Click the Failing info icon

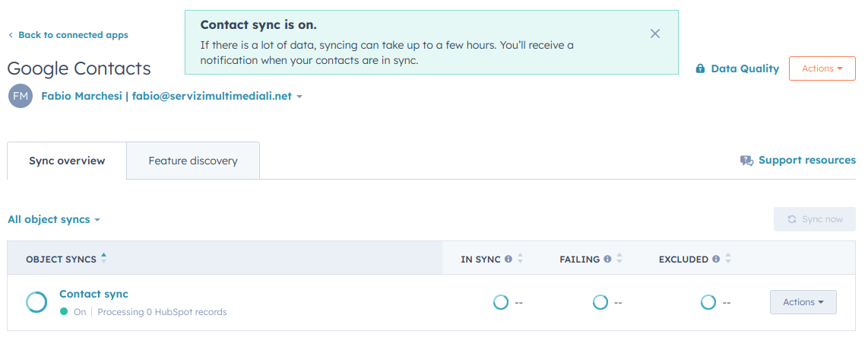coord(607,259)
